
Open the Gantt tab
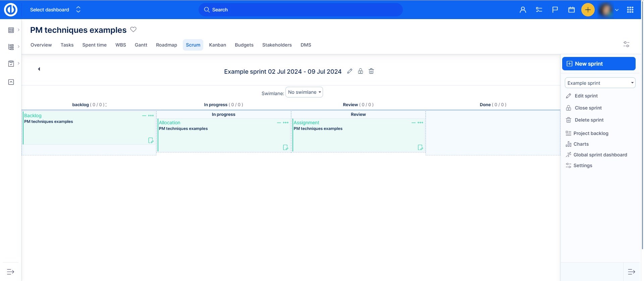click(x=141, y=45)
